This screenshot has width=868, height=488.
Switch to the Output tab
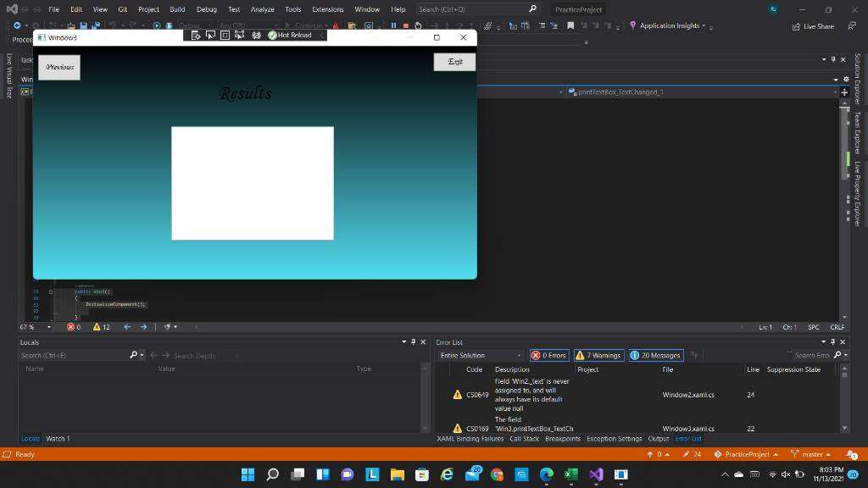pos(658,439)
